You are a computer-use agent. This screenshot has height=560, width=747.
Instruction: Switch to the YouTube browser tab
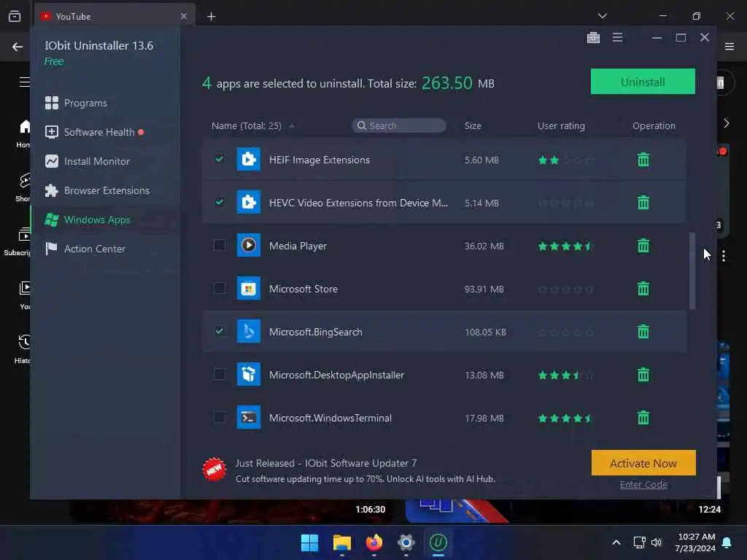[115, 16]
